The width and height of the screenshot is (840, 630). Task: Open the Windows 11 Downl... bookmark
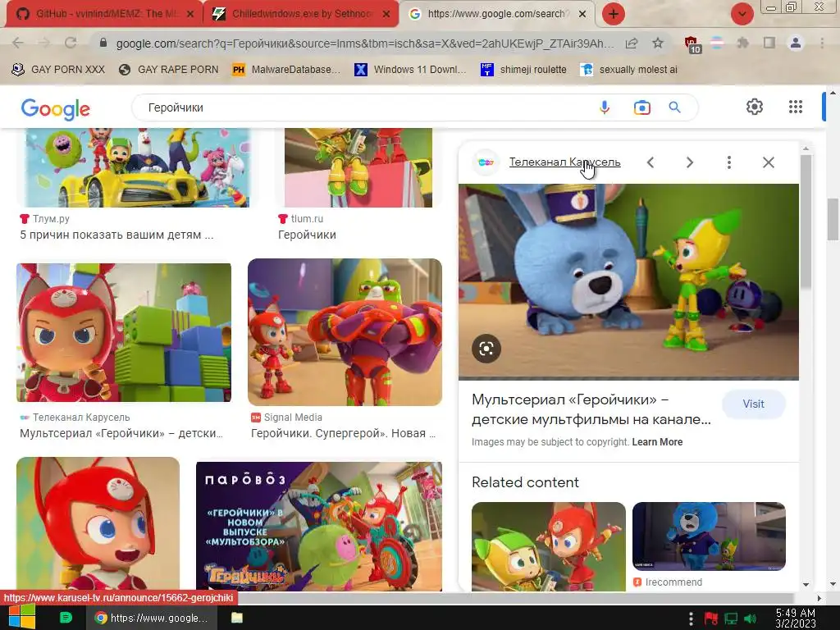(x=410, y=70)
